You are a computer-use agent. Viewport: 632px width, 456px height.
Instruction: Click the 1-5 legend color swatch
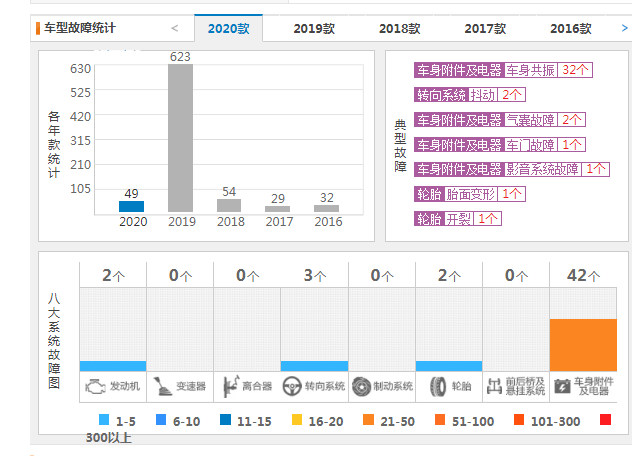(104, 420)
